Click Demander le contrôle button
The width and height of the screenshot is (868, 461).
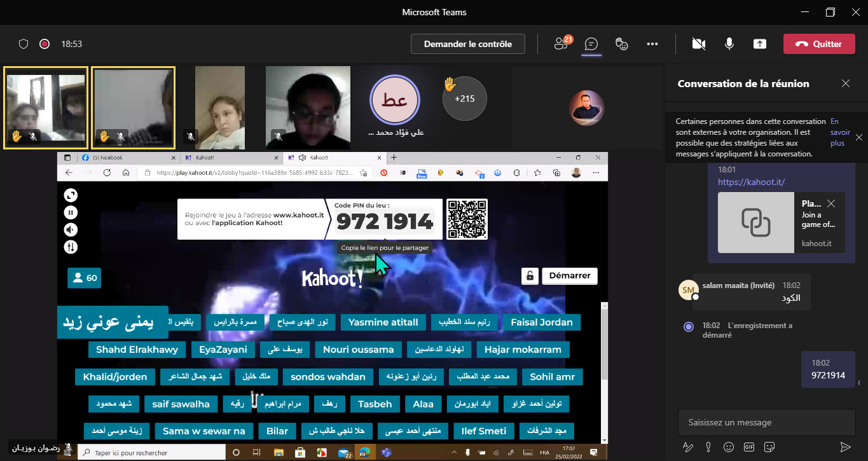pyautogui.click(x=468, y=44)
